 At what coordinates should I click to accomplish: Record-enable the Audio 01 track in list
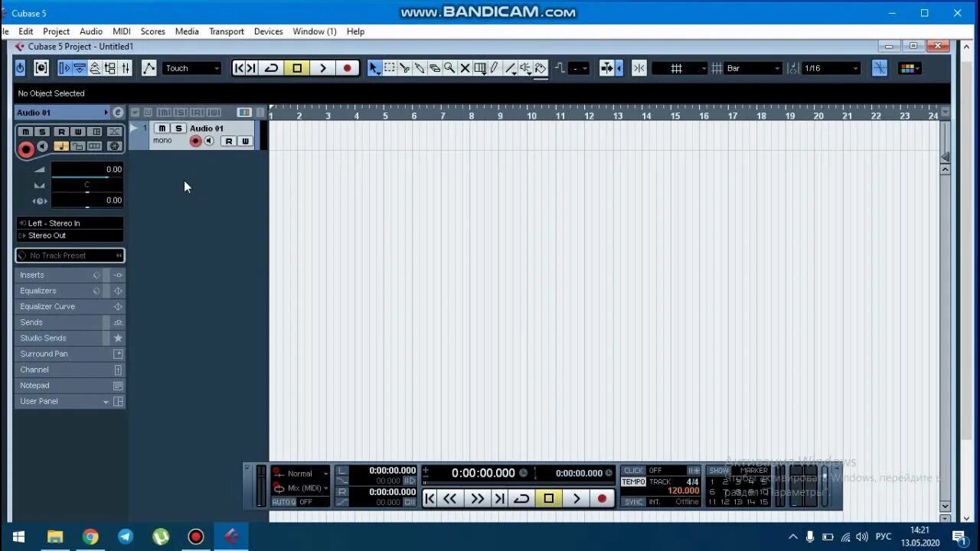tap(195, 141)
